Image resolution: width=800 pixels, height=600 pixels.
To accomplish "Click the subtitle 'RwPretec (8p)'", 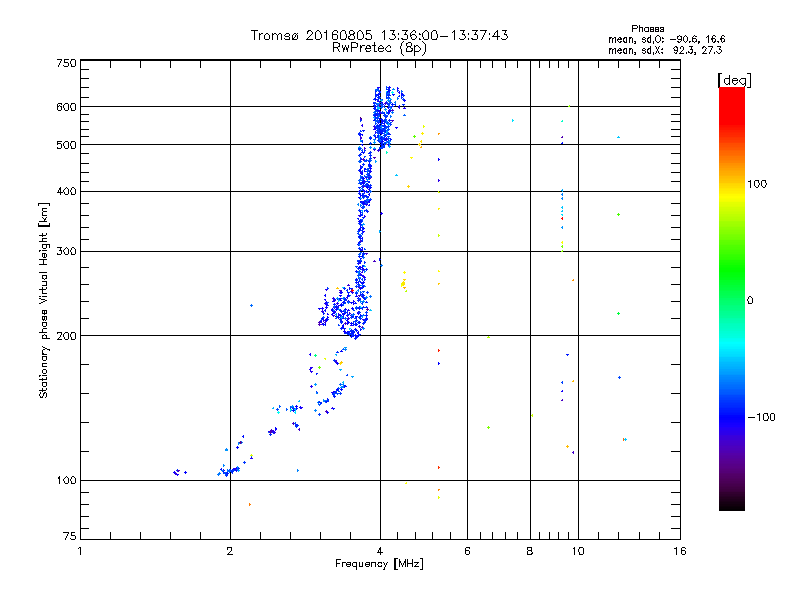I will coord(379,48).
